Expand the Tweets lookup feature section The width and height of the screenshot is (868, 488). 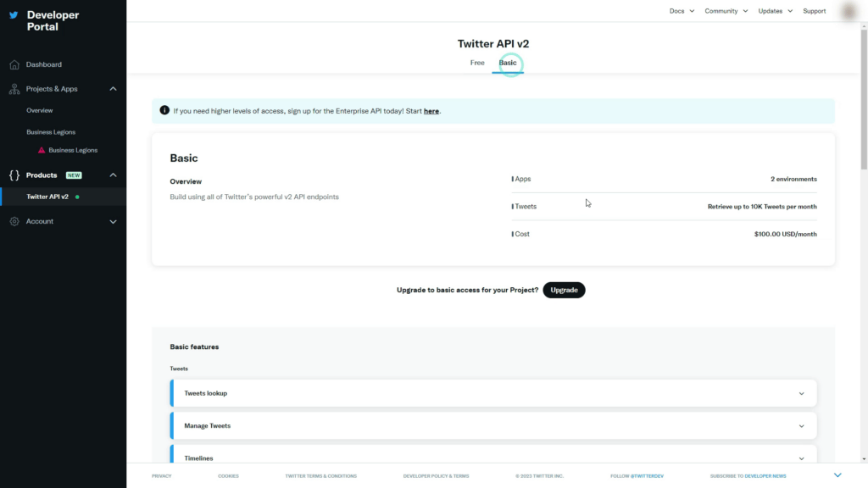(x=801, y=393)
